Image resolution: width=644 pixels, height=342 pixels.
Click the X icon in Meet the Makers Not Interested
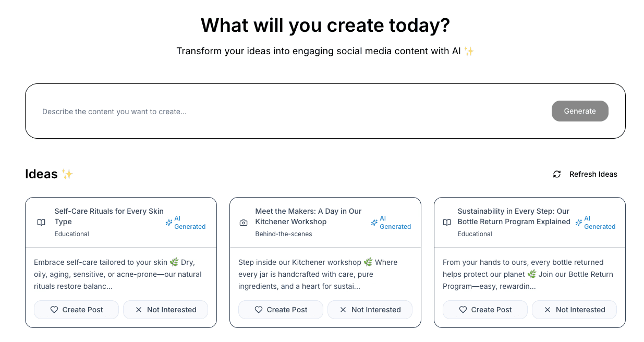click(343, 310)
